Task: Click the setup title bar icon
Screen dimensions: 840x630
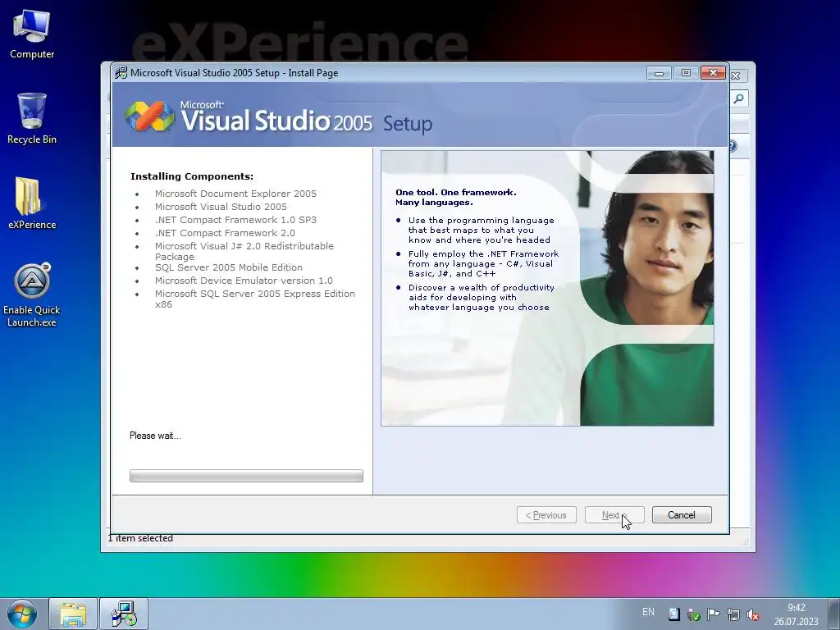Action: click(x=121, y=73)
